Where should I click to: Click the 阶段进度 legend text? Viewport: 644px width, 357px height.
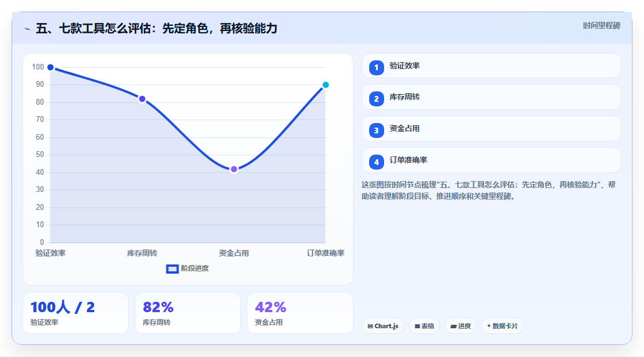pos(195,268)
